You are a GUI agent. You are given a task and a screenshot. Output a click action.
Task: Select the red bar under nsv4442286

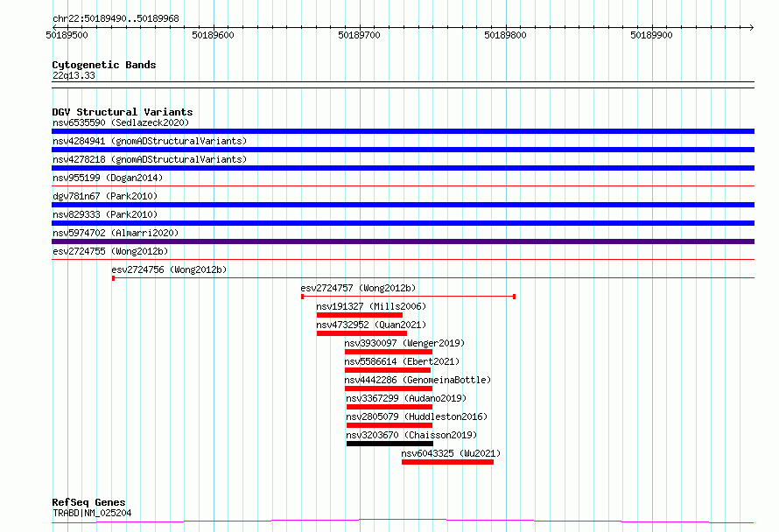(x=389, y=388)
